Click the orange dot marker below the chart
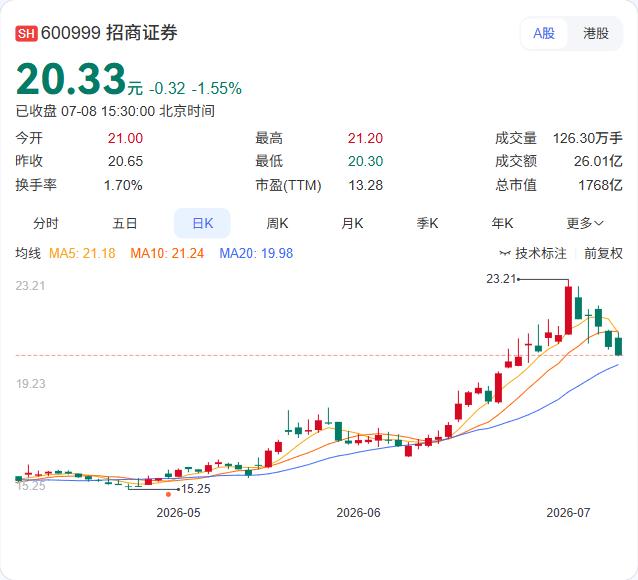The width and height of the screenshot is (638, 580). [168, 495]
